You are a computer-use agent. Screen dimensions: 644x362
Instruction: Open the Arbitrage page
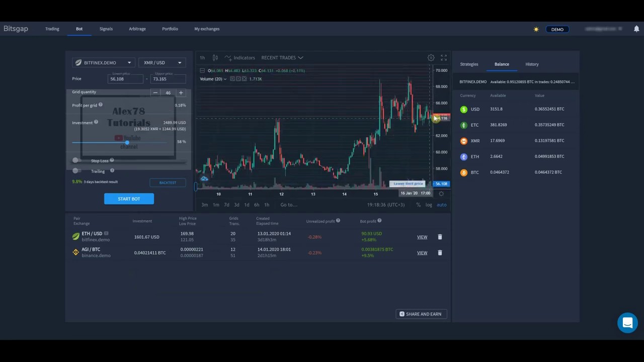click(x=137, y=29)
